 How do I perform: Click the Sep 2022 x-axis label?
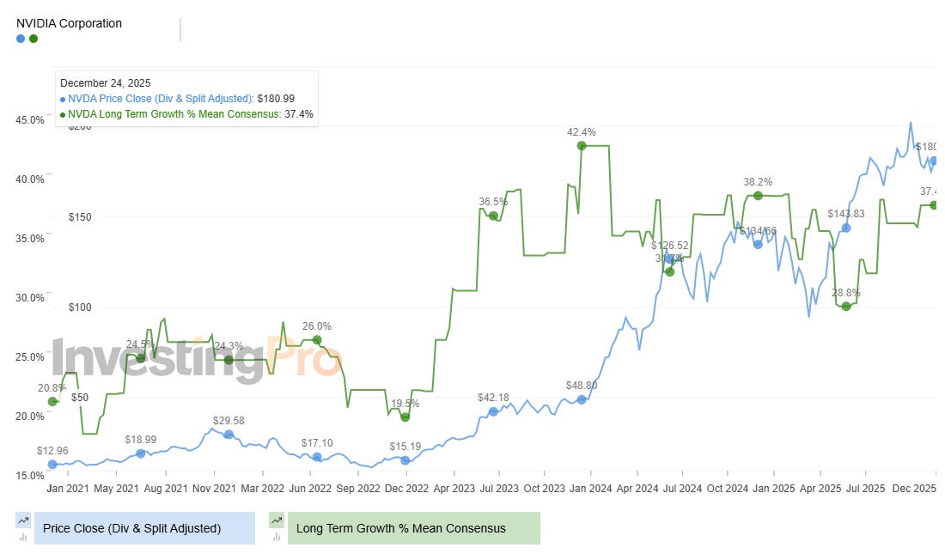point(358,488)
